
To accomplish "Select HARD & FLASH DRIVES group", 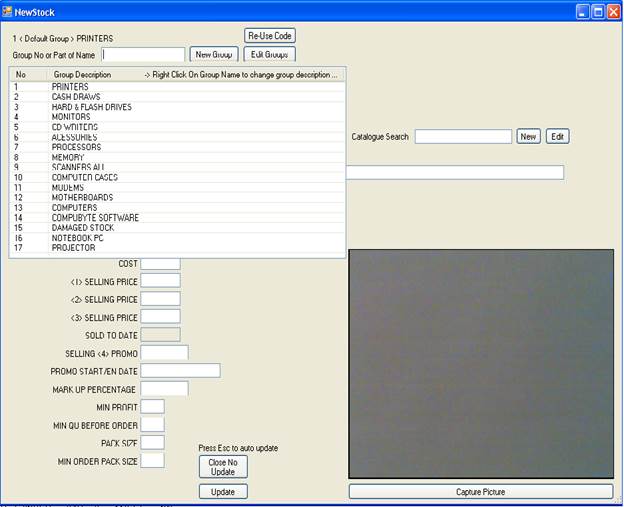I will pos(177,107).
